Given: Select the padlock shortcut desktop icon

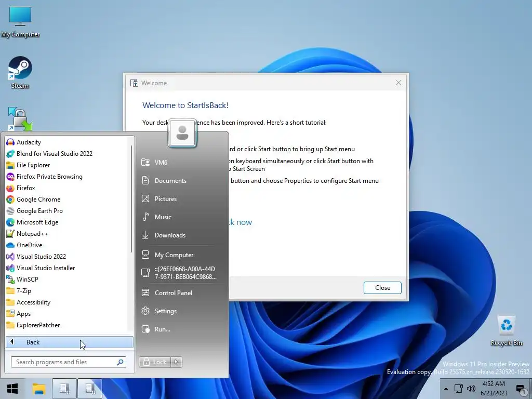Looking at the screenshot, I should coord(20,119).
